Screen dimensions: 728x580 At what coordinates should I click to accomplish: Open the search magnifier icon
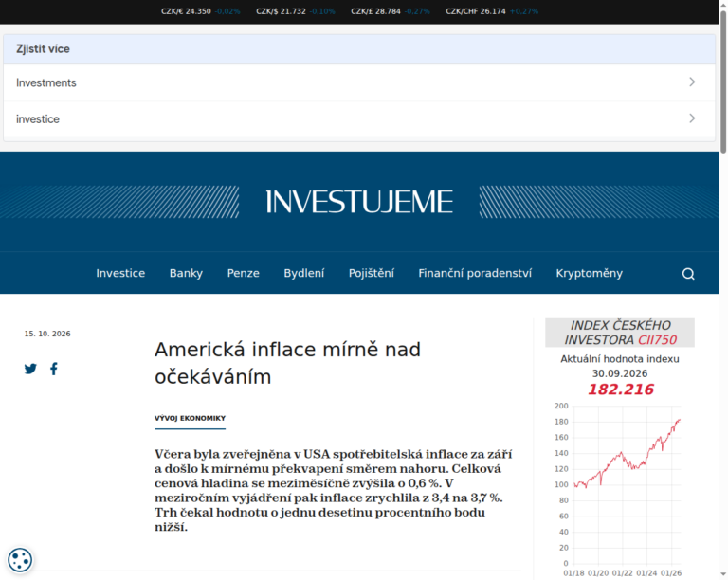pos(688,274)
